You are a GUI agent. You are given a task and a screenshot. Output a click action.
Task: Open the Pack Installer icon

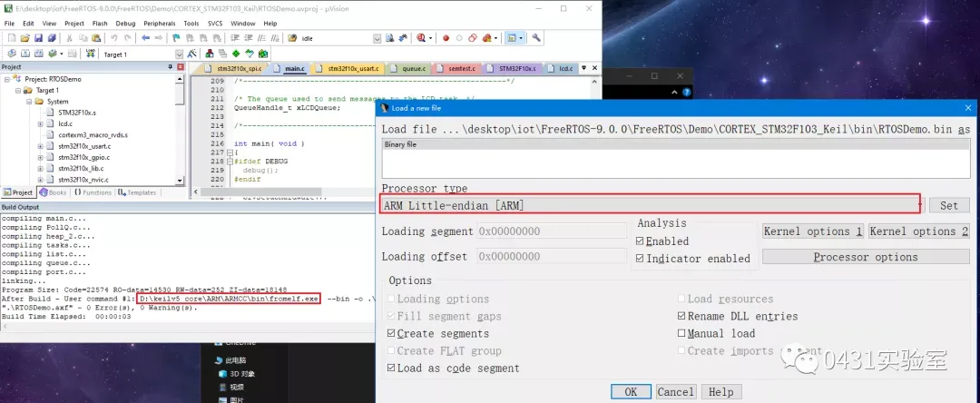(262, 54)
